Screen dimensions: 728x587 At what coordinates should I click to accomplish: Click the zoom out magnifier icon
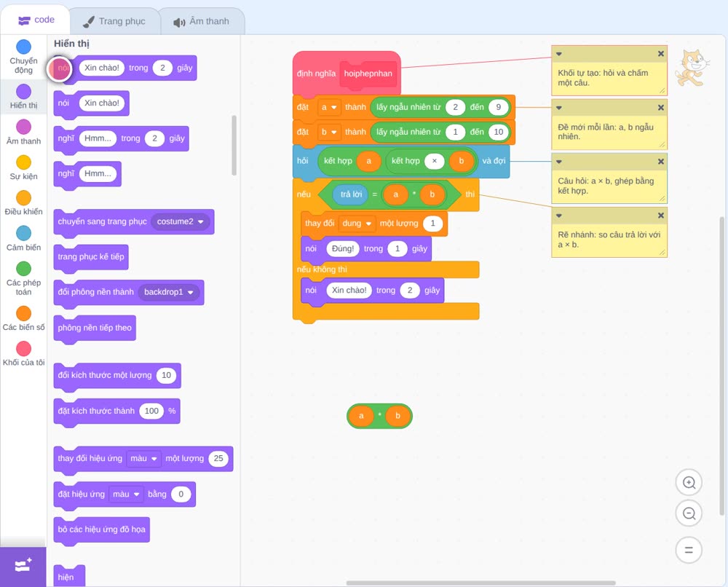click(689, 513)
